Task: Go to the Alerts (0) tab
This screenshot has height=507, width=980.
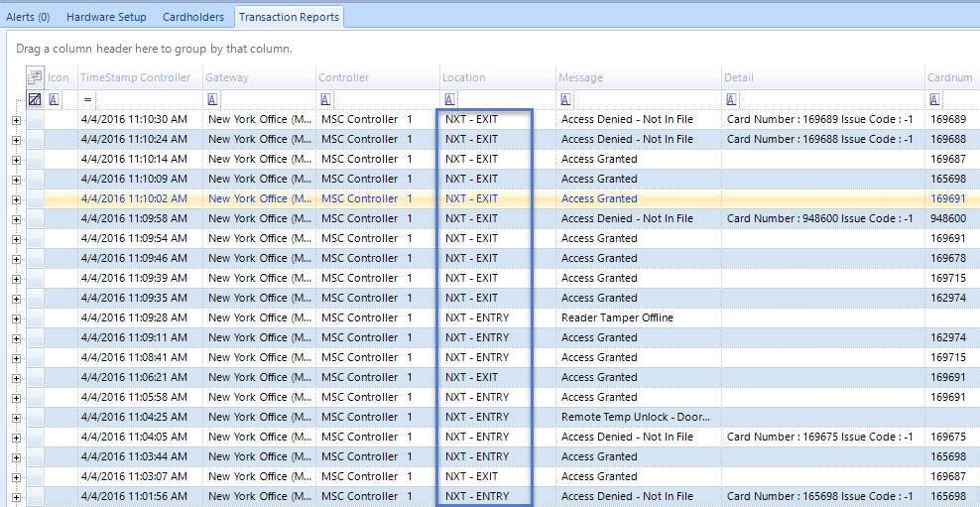Action: click(29, 17)
